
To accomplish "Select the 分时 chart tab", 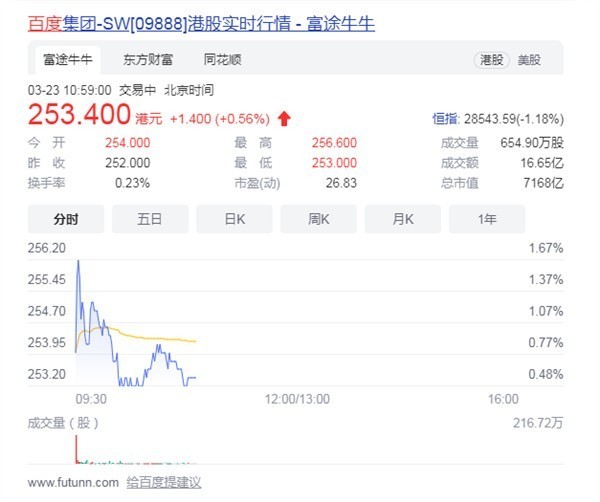I will (x=66, y=219).
